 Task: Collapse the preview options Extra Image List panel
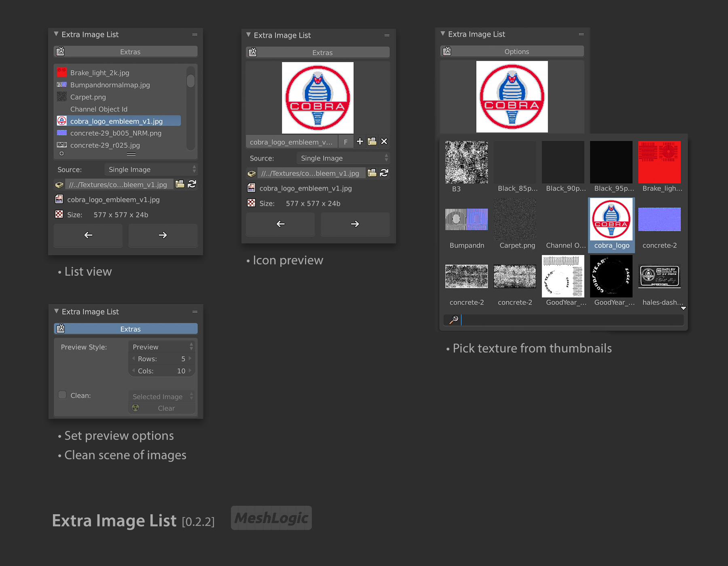(x=56, y=311)
